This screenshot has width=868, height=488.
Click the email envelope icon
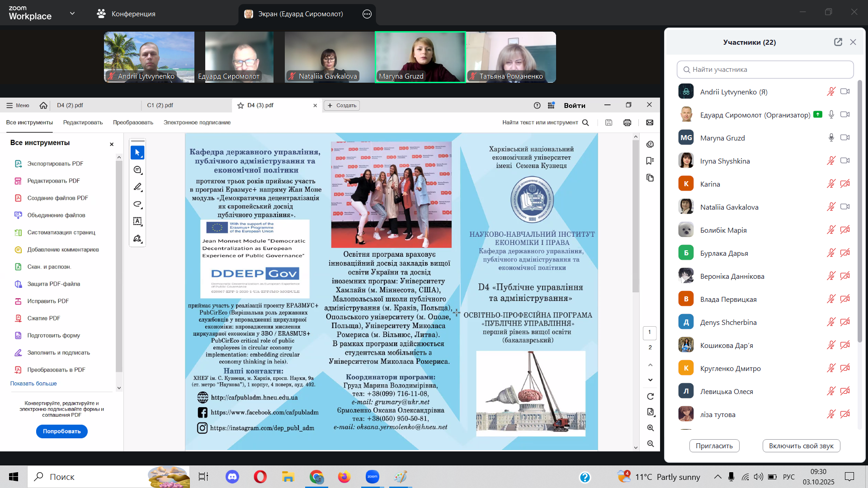tap(650, 122)
